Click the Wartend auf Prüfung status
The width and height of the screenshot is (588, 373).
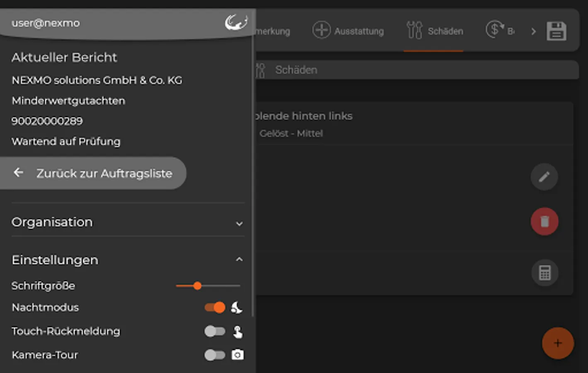coord(66,142)
